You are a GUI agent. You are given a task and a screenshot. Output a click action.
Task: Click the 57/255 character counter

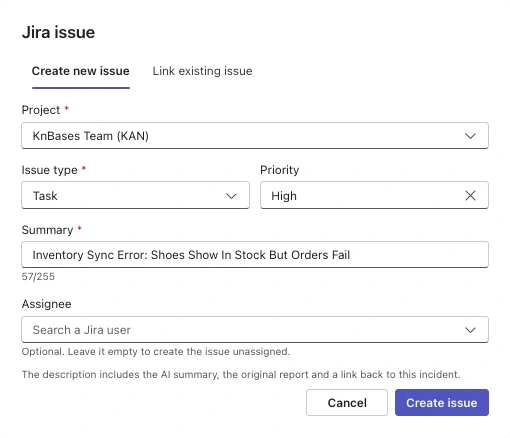(x=38, y=277)
